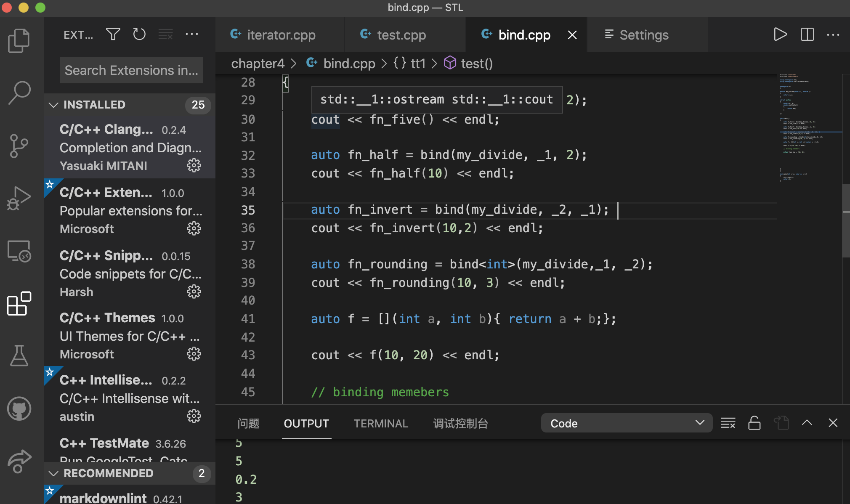Image resolution: width=850 pixels, height=504 pixels.
Task: Switch to 调试控制台 debug console tab
Action: click(x=461, y=424)
